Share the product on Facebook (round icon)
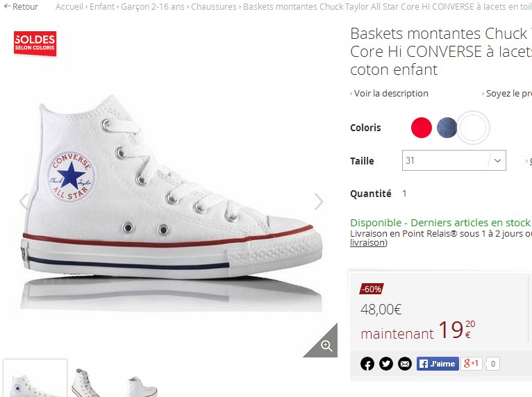The image size is (532, 397). tap(367, 364)
